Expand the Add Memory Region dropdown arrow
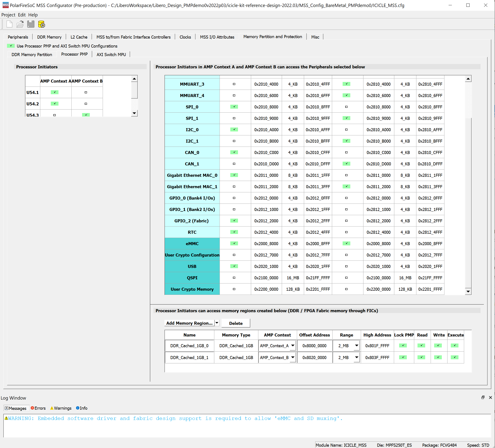 coord(217,323)
